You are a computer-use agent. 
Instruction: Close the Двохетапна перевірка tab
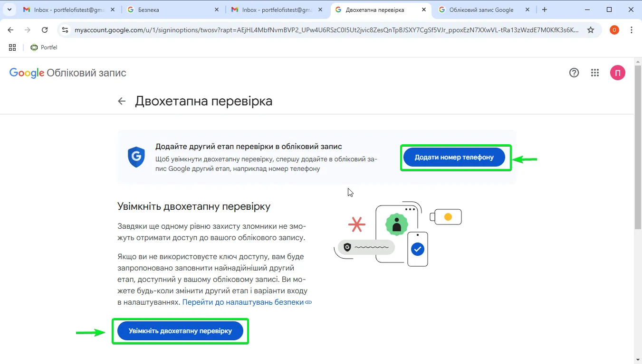pos(424,9)
